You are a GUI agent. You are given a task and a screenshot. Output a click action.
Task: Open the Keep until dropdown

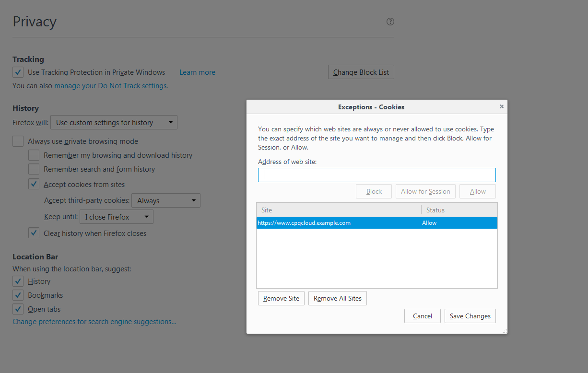click(x=117, y=217)
